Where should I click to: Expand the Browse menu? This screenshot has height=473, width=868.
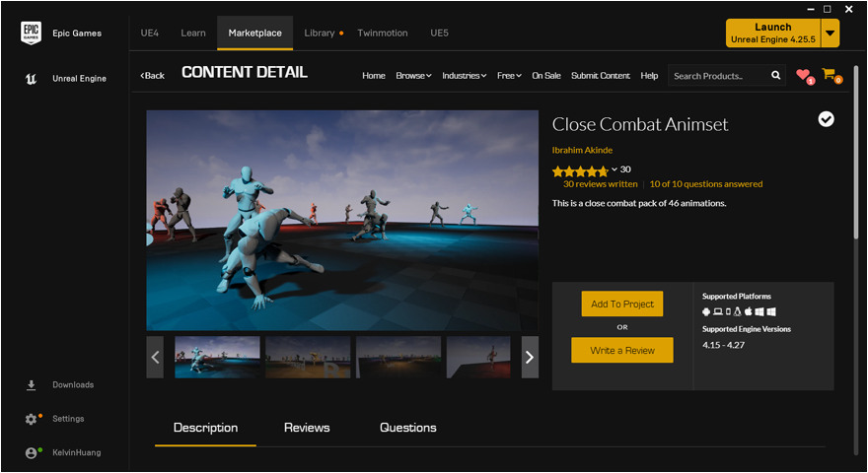click(413, 76)
